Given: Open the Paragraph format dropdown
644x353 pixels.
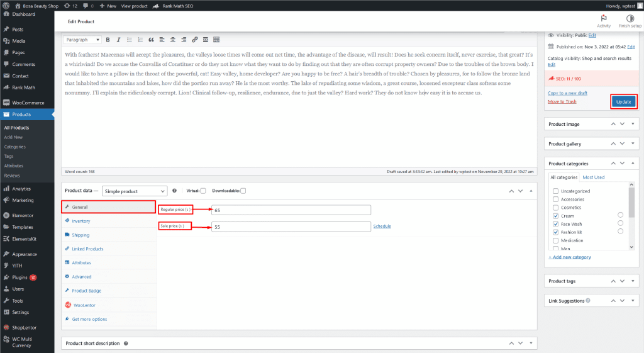Looking at the screenshot, I should (x=82, y=40).
